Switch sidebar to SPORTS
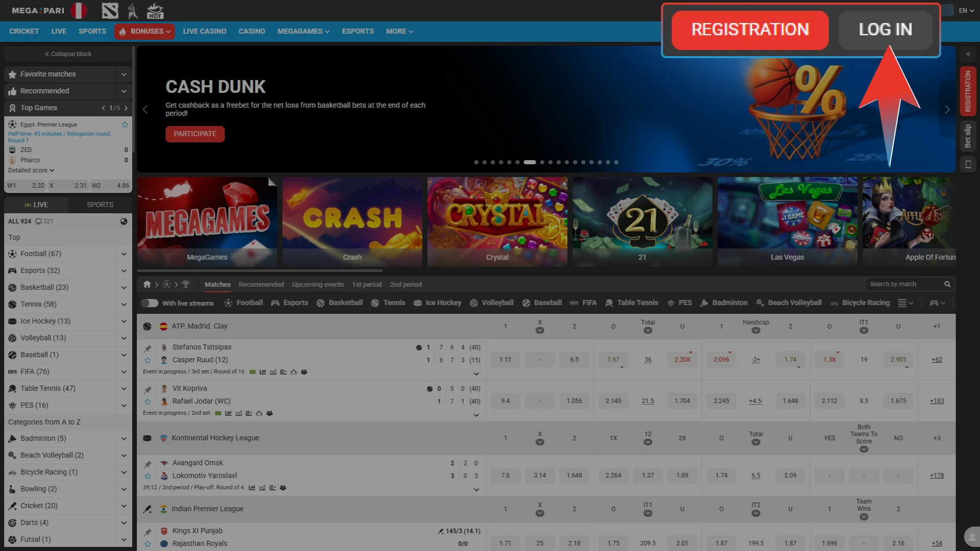Screen dimensions: 980x551 pos(100,205)
